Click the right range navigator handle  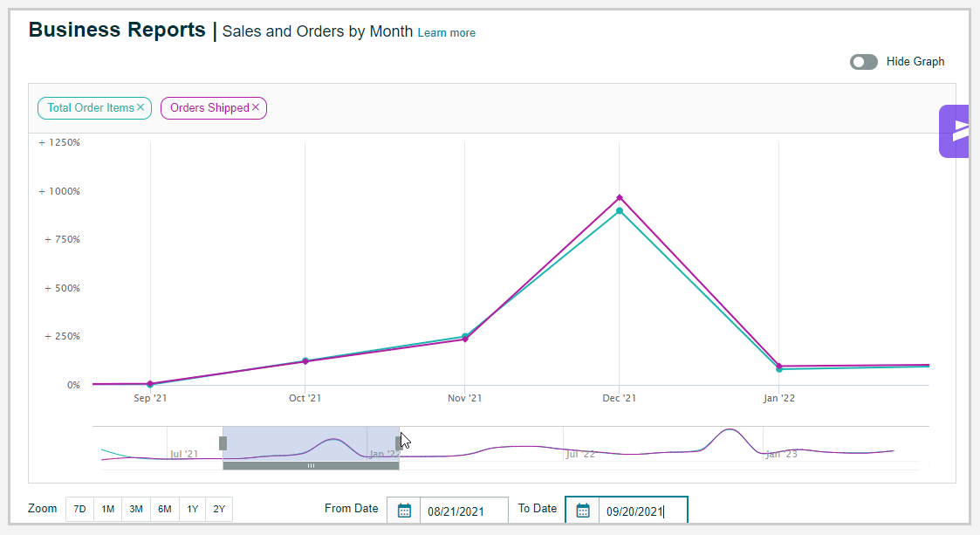tap(399, 442)
